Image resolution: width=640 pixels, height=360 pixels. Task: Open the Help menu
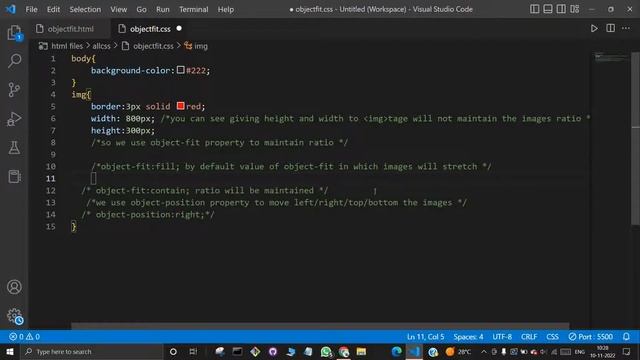tap(225, 9)
